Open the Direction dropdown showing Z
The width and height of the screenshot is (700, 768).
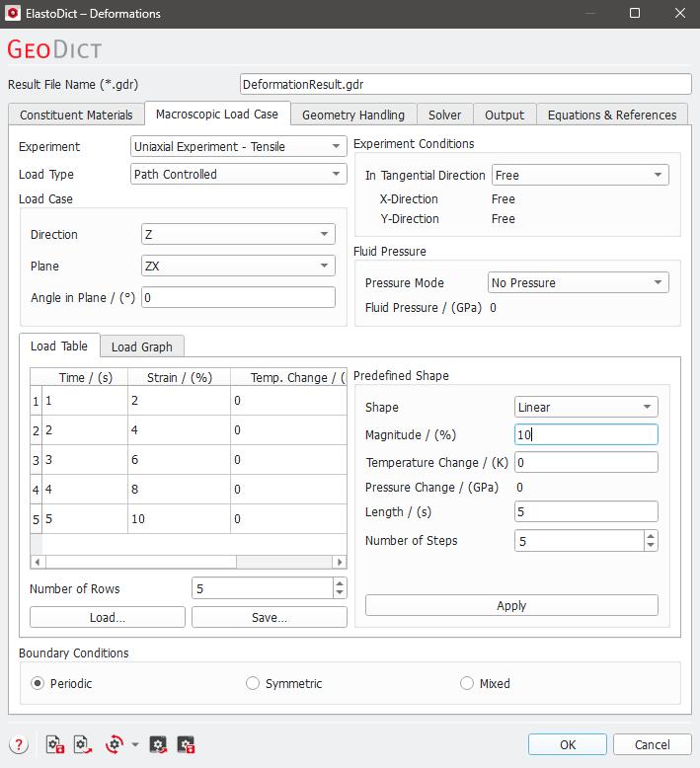[x=238, y=234]
